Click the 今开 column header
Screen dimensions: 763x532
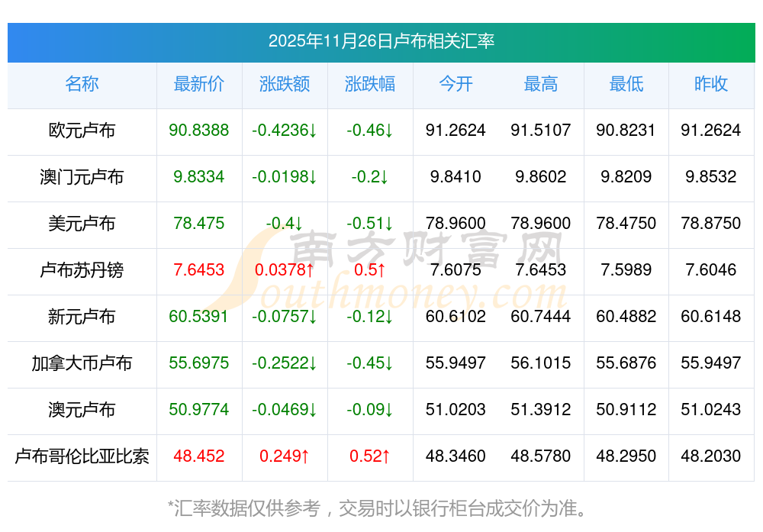pos(456,84)
